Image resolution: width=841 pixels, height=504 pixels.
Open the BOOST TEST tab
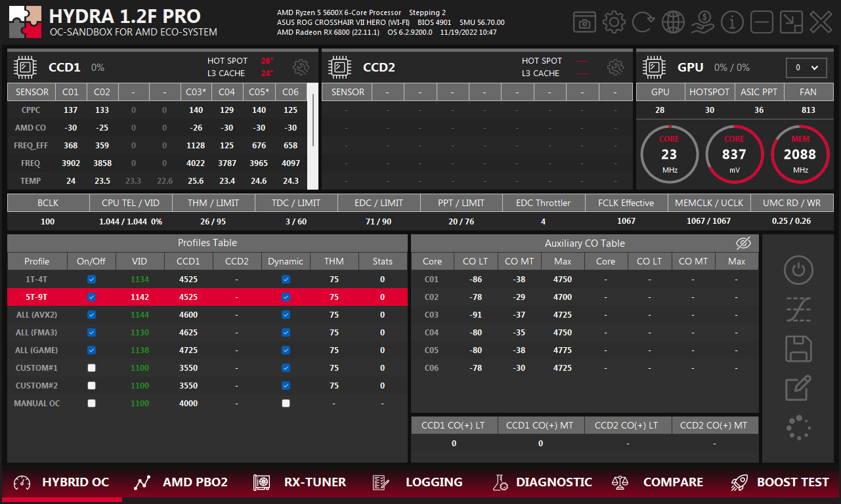click(780, 482)
